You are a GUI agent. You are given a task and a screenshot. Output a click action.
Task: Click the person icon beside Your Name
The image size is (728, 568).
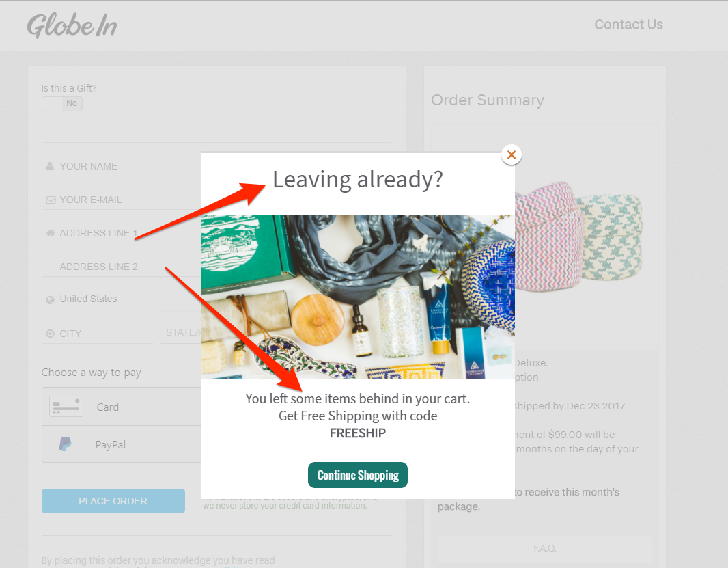click(50, 166)
